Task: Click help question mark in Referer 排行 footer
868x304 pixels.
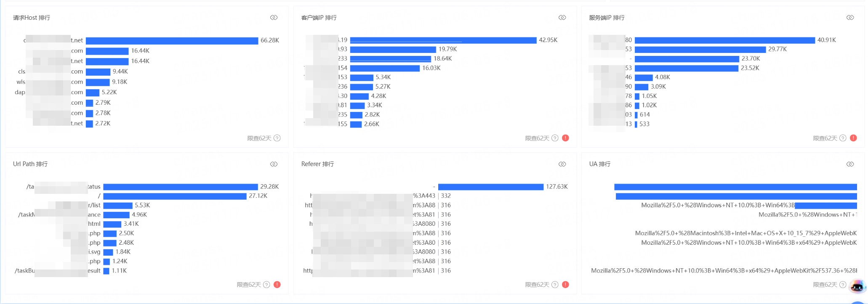Action: click(x=555, y=285)
